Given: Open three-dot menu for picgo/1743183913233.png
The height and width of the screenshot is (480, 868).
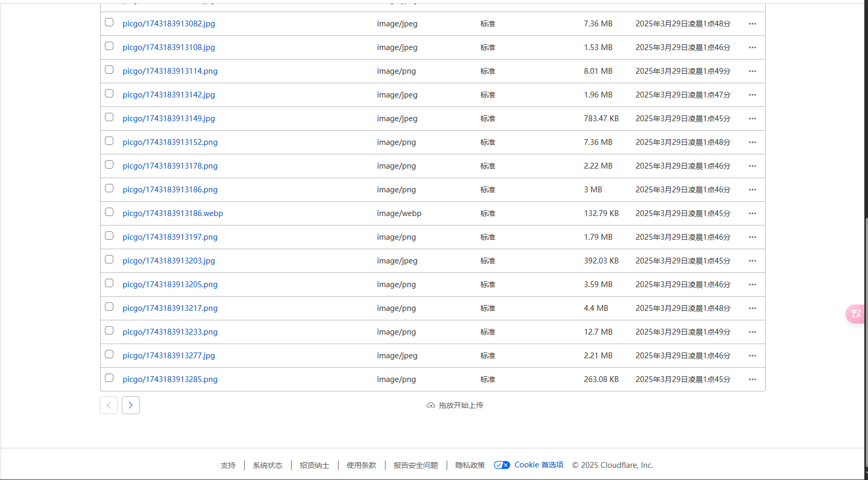Looking at the screenshot, I should click(752, 332).
